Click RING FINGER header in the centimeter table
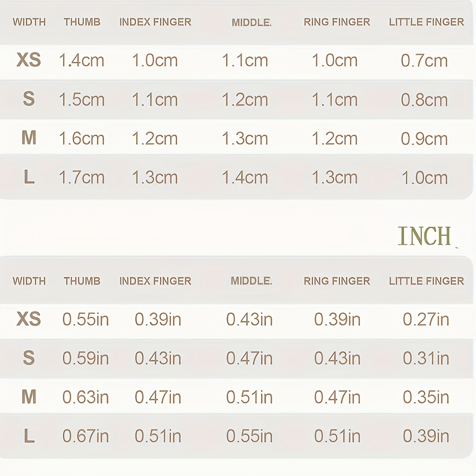The image size is (476, 476). coord(336,22)
